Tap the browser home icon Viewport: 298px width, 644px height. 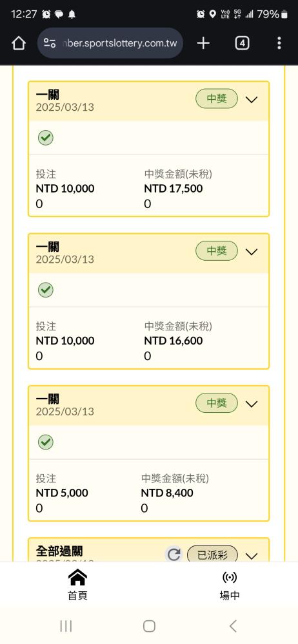[x=19, y=43]
